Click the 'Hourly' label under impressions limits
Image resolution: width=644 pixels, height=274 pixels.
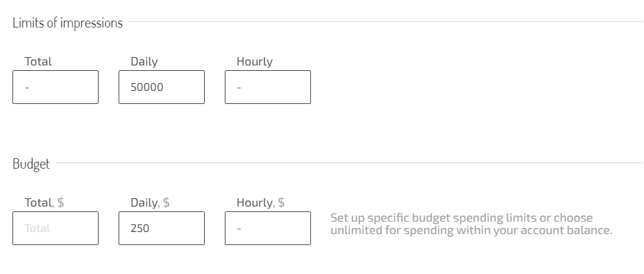(254, 61)
